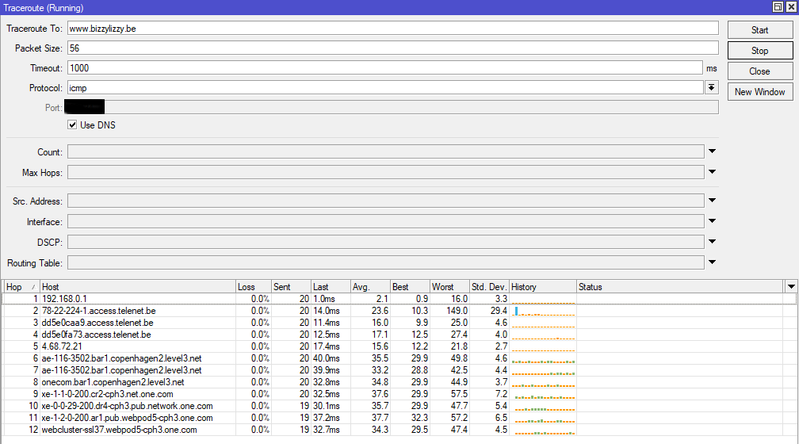This screenshot has height=444, width=799.
Task: Expand the Count field
Action: pyautogui.click(x=712, y=151)
